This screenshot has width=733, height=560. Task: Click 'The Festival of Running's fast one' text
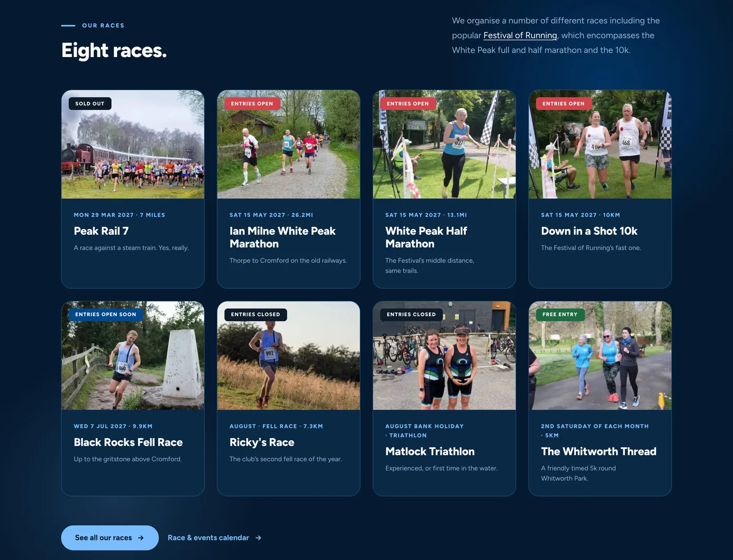(x=591, y=248)
